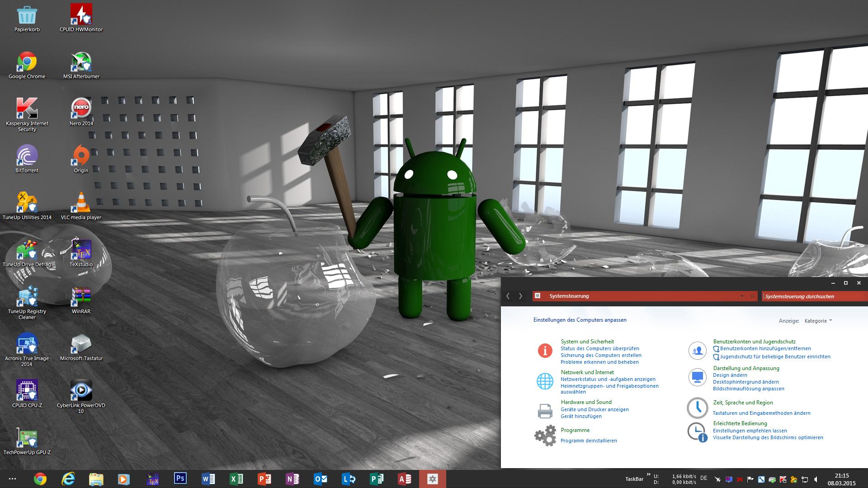Select TuneUp Registry Cleaner icon
Image resolution: width=868 pixels, height=488 pixels.
click(27, 303)
